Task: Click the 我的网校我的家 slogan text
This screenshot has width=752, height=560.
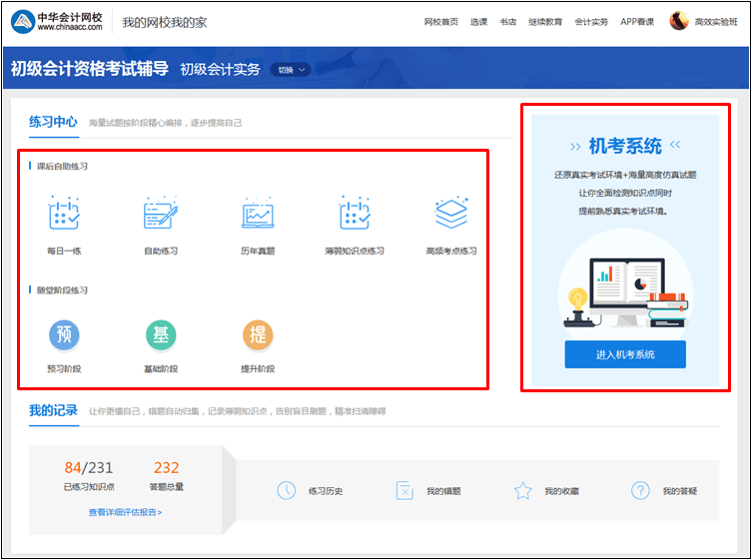Action: point(165,23)
